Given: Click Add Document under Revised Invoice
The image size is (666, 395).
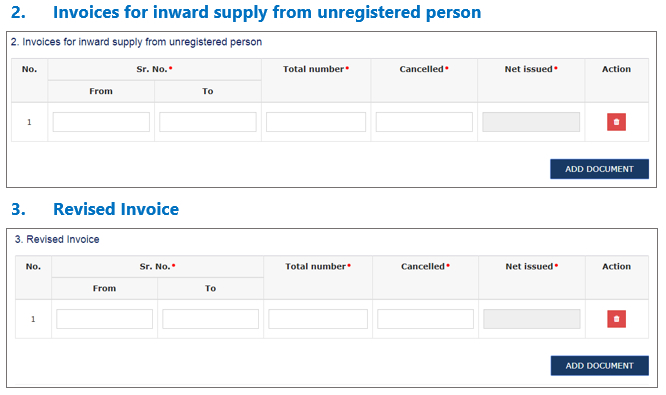Looking at the screenshot, I should pyautogui.click(x=599, y=366).
